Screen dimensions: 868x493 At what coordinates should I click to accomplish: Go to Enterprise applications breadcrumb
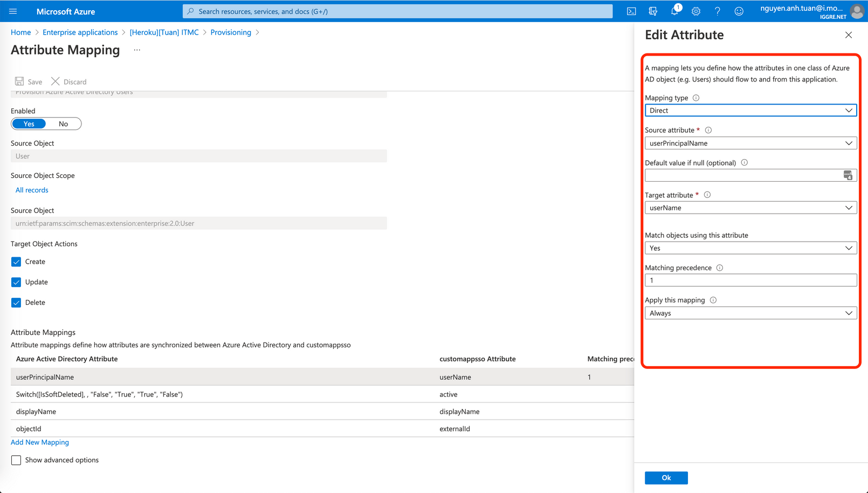pyautogui.click(x=80, y=32)
